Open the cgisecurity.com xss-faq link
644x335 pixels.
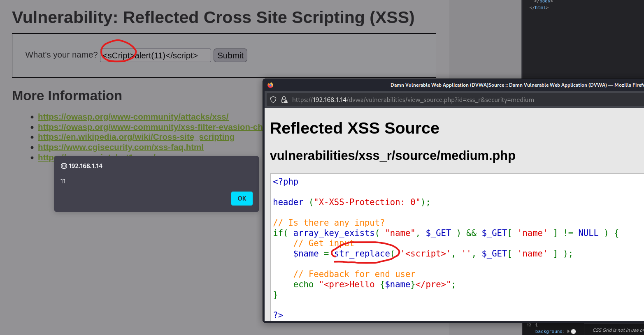(121, 147)
